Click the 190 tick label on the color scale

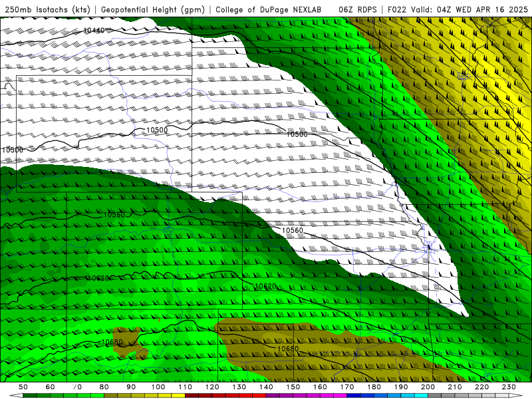[401, 387]
